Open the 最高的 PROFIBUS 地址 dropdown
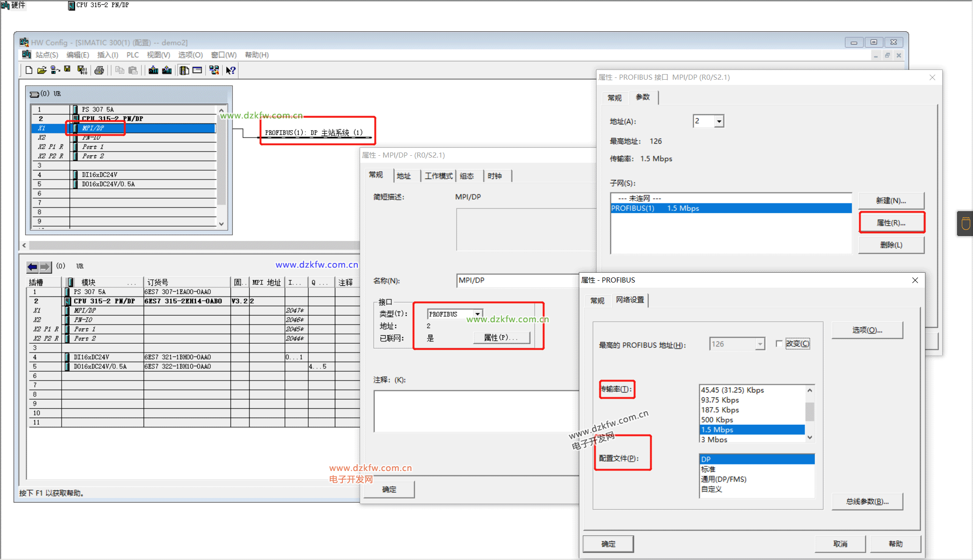Image resolution: width=973 pixels, height=560 pixels. [760, 344]
